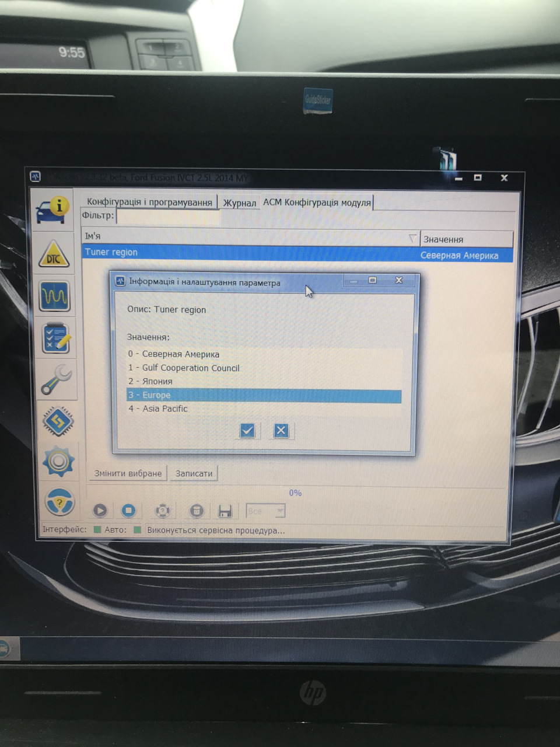The height and width of the screenshot is (747, 560).
Task: Switch to 'Конфігурація і програмування' tab
Action: click(149, 202)
